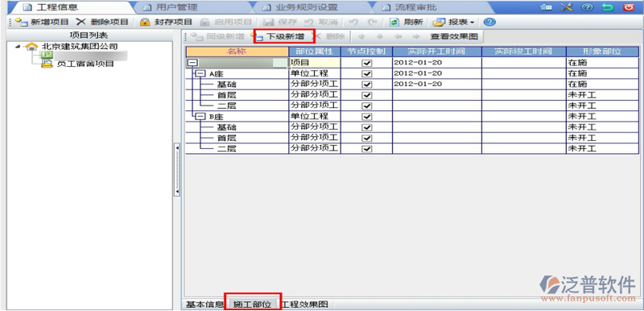Click the 封存项目 lock icon
Image resolution: width=644 pixels, height=311 pixels.
pos(145,23)
